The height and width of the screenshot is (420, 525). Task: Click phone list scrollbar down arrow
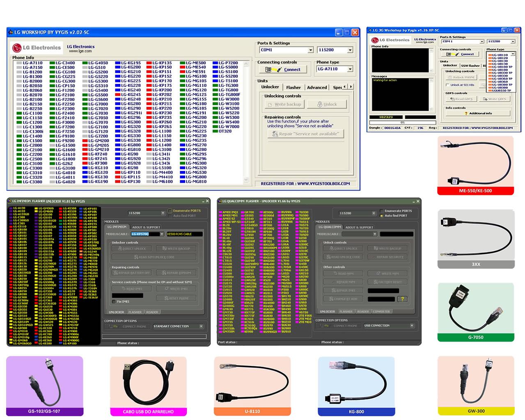[246, 180]
